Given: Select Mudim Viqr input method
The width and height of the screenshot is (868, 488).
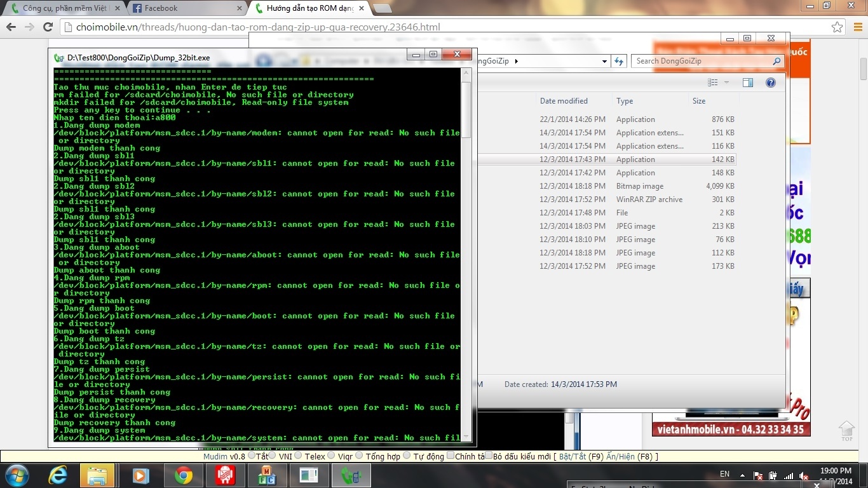Looking at the screenshot, I should [332, 456].
